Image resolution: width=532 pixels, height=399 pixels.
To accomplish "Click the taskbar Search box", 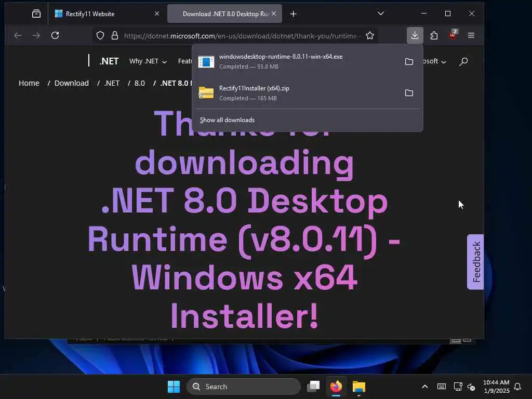I will point(244,387).
